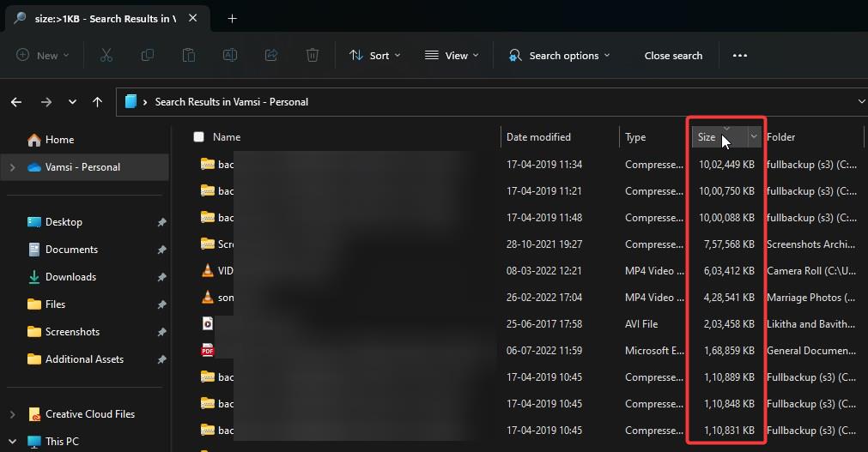Unpin Screenshots with its pin icon

point(161,331)
